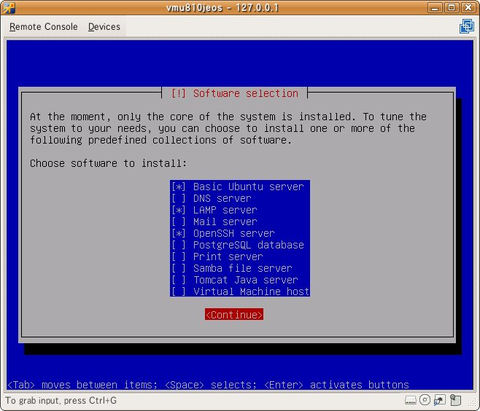Image resolution: width=480 pixels, height=411 pixels.
Task: Click the VM tools status icon
Action: [x=455, y=400]
